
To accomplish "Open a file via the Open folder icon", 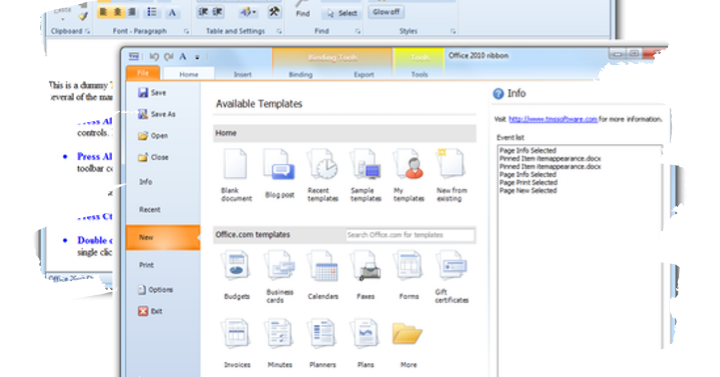I will tap(143, 135).
